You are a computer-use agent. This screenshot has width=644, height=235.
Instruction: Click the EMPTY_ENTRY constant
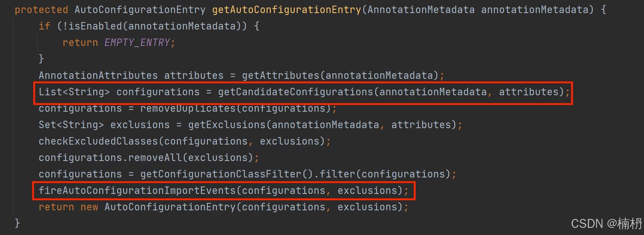click(137, 43)
